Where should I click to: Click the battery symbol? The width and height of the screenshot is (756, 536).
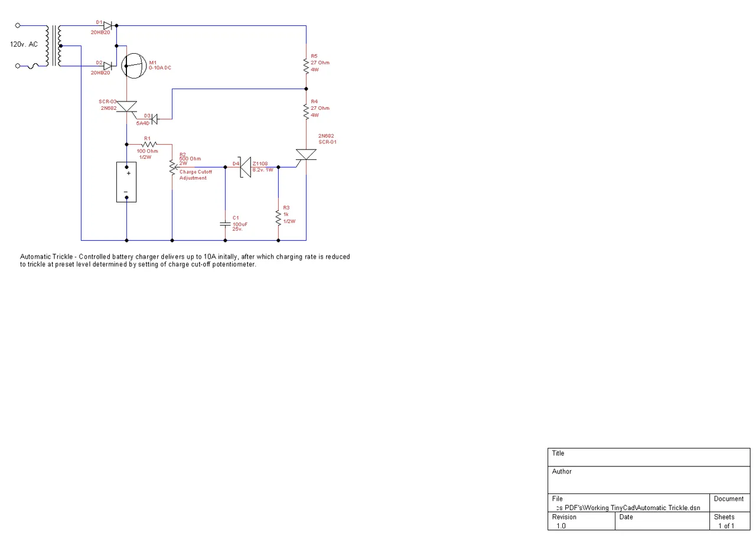(x=126, y=182)
